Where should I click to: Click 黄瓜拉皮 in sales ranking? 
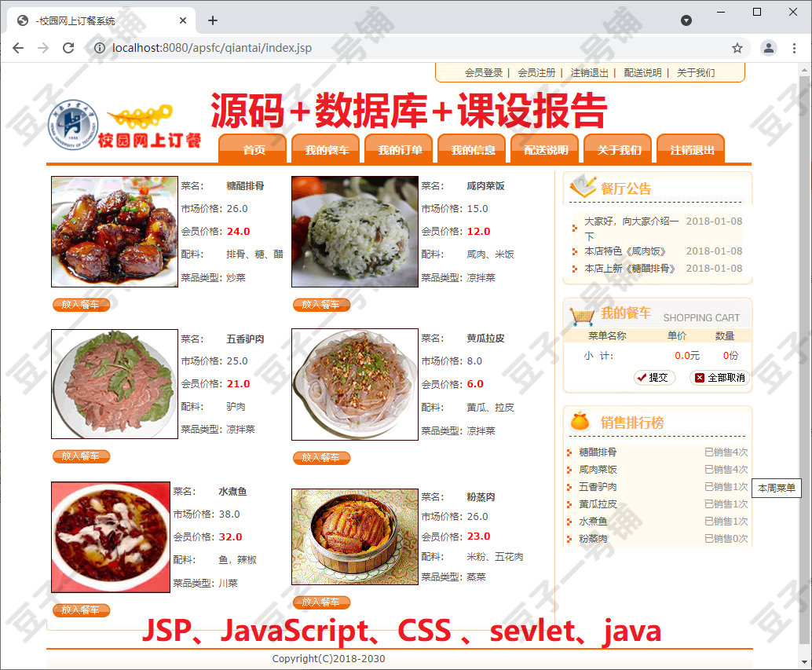point(598,503)
